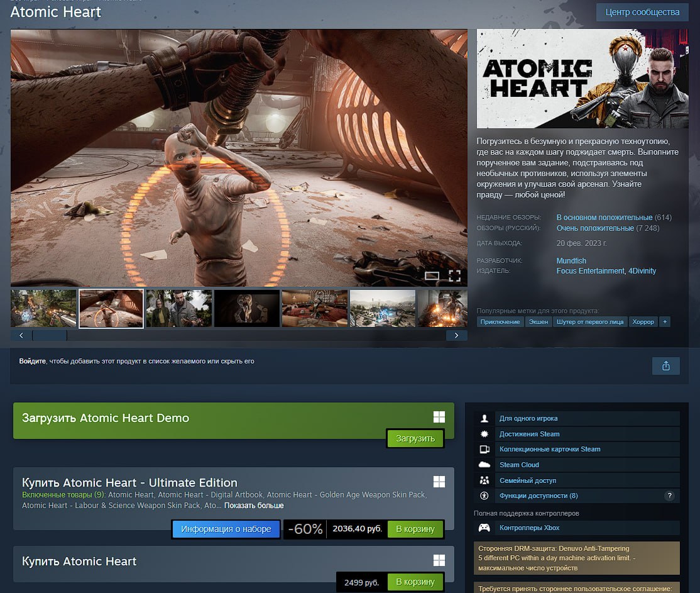Viewport: 700px width, 593px height.
Task: Click the release date 20 фев. 2023 г.
Action: pos(581,243)
